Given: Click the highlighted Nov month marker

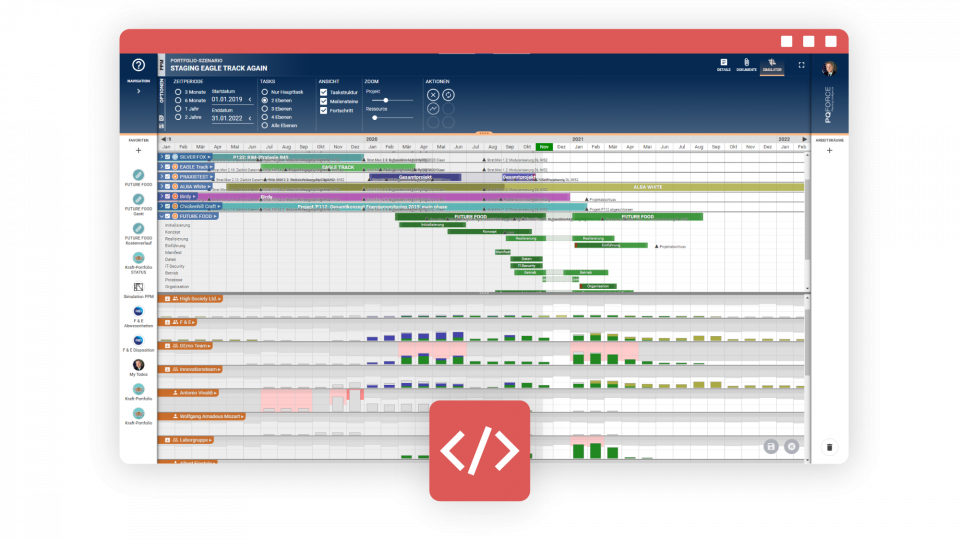Looking at the screenshot, I should point(544,147).
